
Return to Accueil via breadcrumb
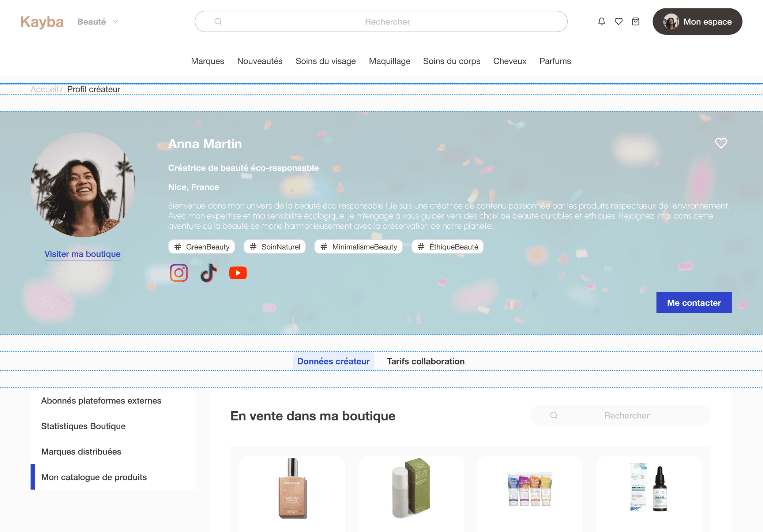point(44,89)
